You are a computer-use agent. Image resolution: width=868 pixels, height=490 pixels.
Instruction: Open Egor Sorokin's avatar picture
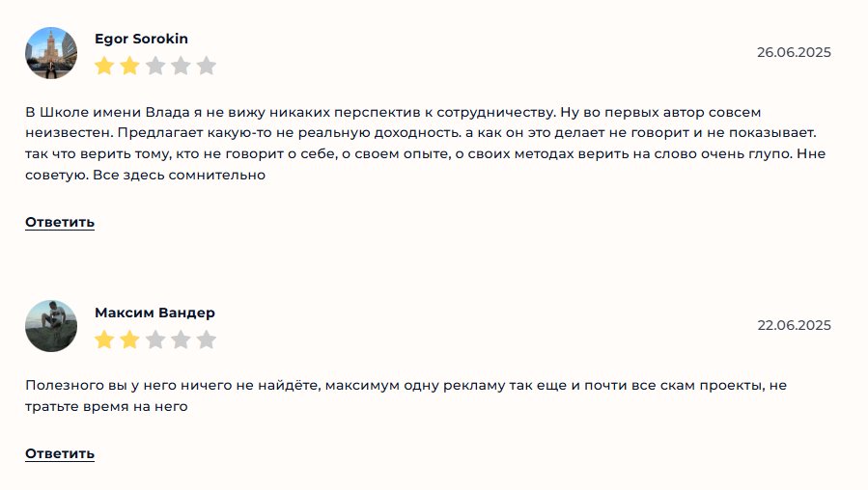pos(51,53)
